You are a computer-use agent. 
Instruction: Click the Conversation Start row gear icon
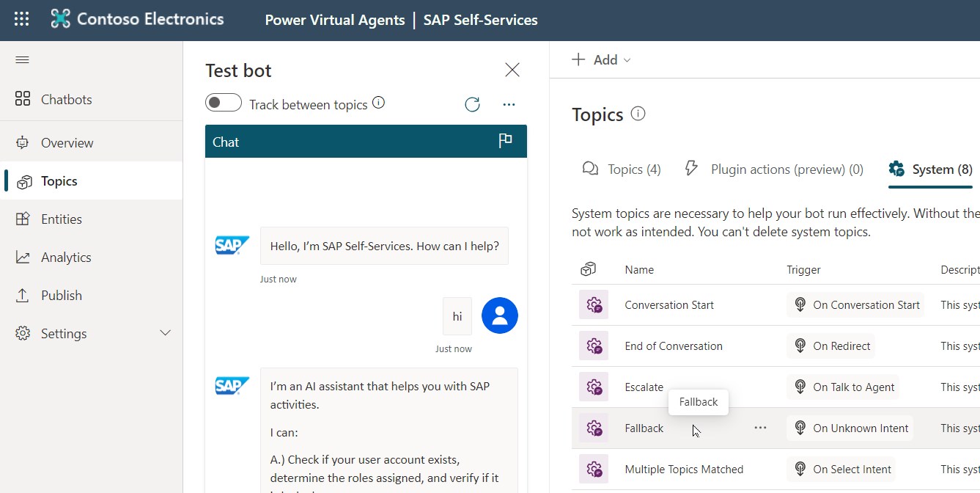[x=594, y=304]
